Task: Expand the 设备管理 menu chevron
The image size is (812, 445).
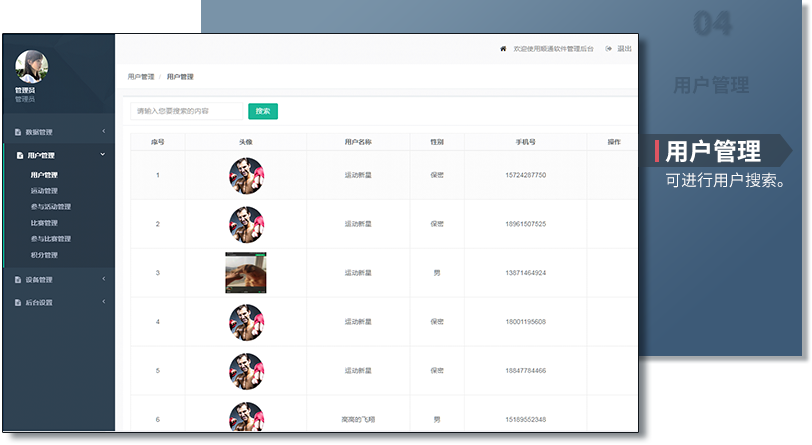Action: (x=103, y=279)
